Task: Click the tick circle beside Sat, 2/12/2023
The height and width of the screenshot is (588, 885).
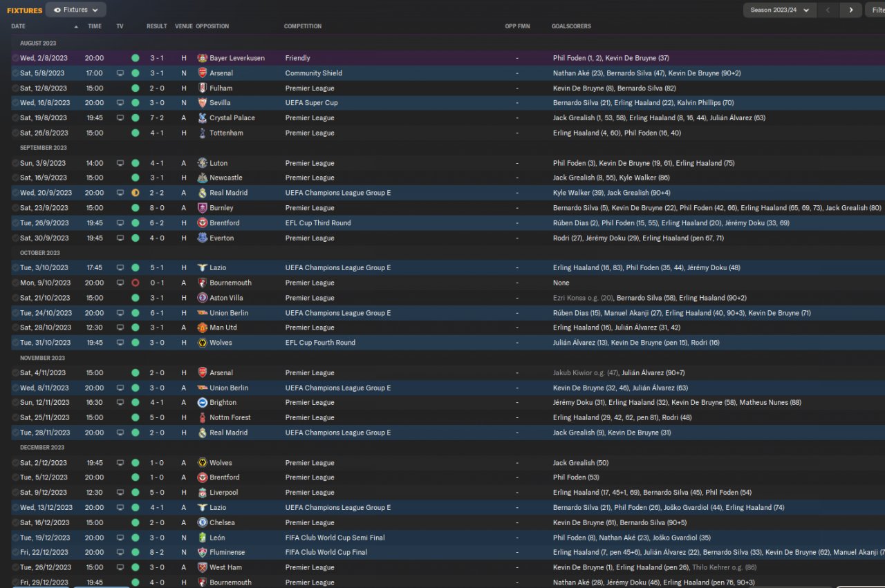Action: [x=15, y=463]
